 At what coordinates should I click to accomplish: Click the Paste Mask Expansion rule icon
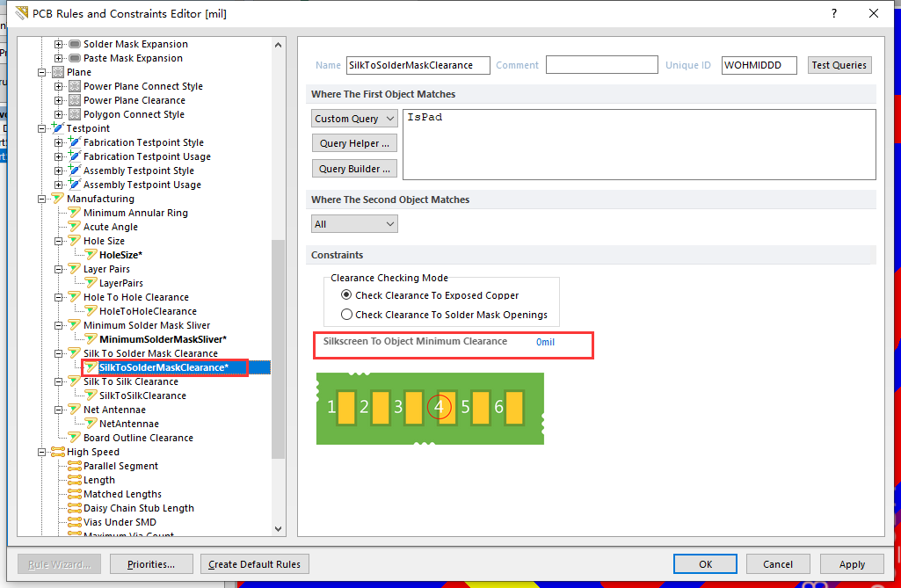point(75,58)
